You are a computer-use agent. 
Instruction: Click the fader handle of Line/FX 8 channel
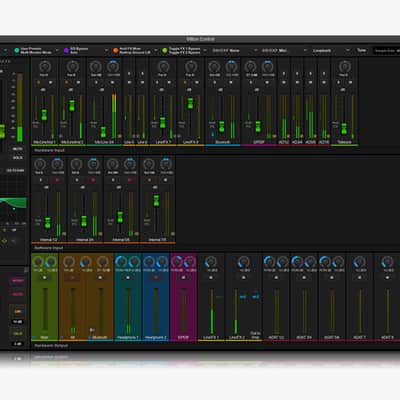[190, 103]
